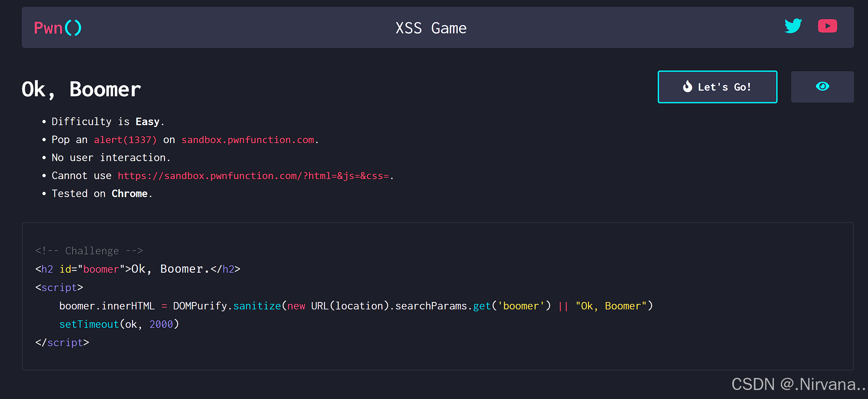
Task: Click the 'Difficulty is Easy' bullet
Action: point(108,122)
